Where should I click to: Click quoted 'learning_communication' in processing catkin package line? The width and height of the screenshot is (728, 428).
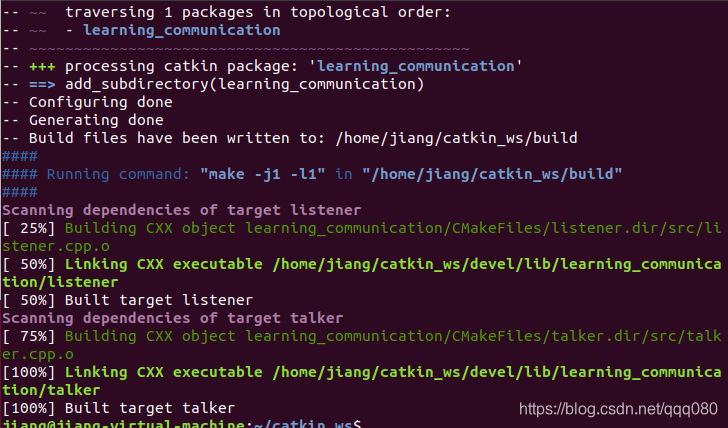click(x=416, y=66)
